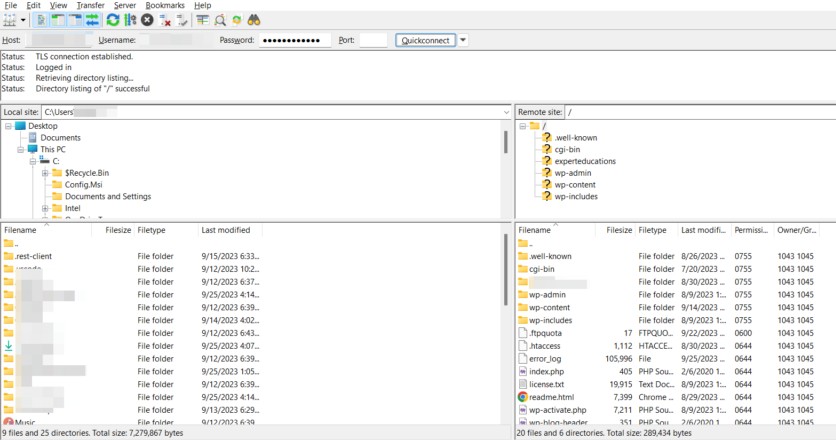The width and height of the screenshot is (836, 440).
Task: Toggle the local directory tree display
Action: click(x=58, y=19)
